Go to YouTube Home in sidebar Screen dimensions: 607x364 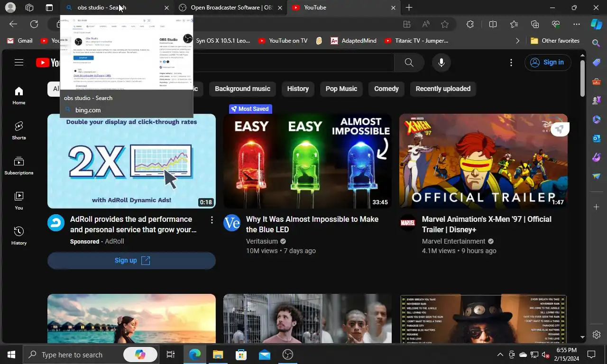coord(19,96)
